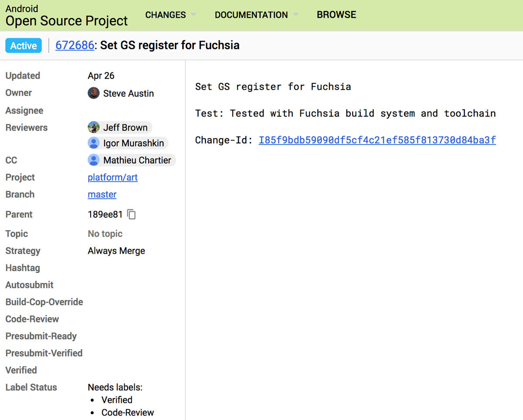523x420 pixels.
Task: Click the Android Open Source Project logo
Action: click(x=66, y=16)
